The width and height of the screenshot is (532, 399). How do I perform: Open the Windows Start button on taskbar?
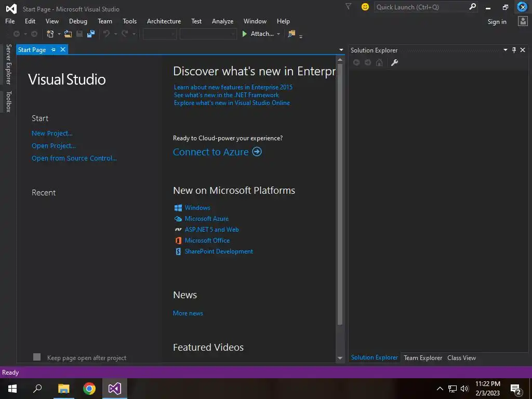tap(12, 389)
